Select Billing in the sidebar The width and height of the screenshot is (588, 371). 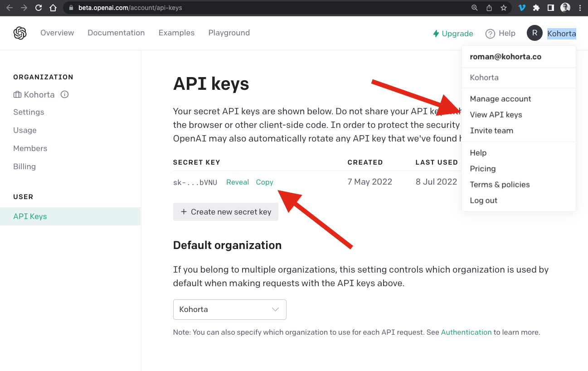click(24, 166)
